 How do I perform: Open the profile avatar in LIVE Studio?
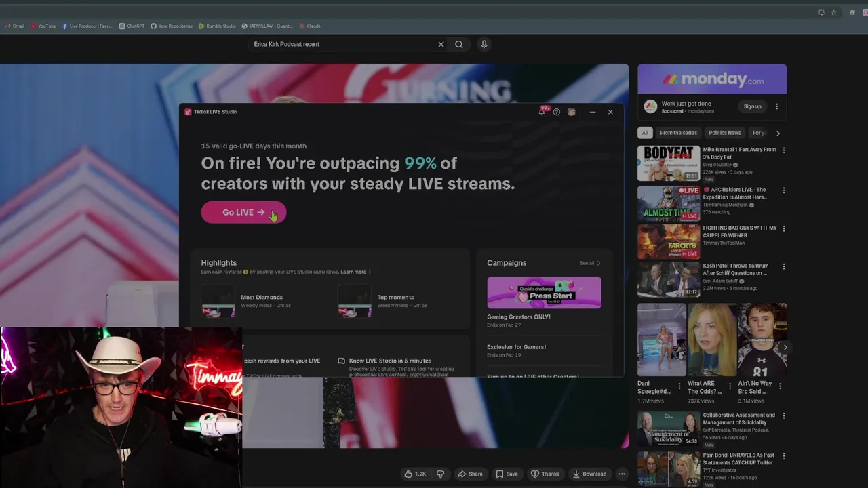click(572, 112)
